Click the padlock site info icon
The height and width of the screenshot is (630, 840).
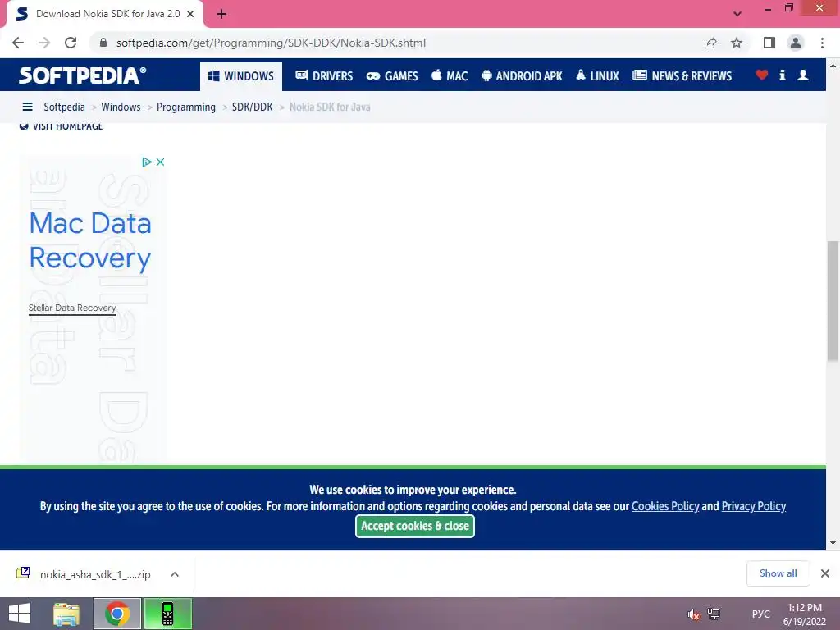[x=103, y=43]
